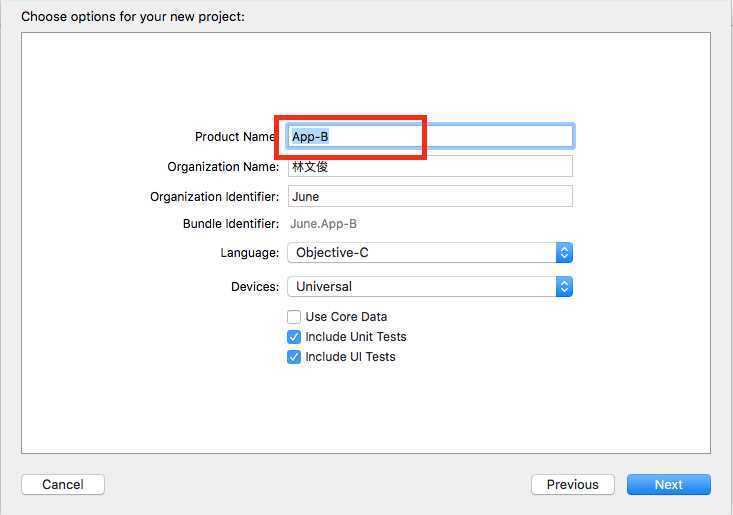This screenshot has height=515, width=733.
Task: Click the "Devices:" label
Action: point(254,287)
